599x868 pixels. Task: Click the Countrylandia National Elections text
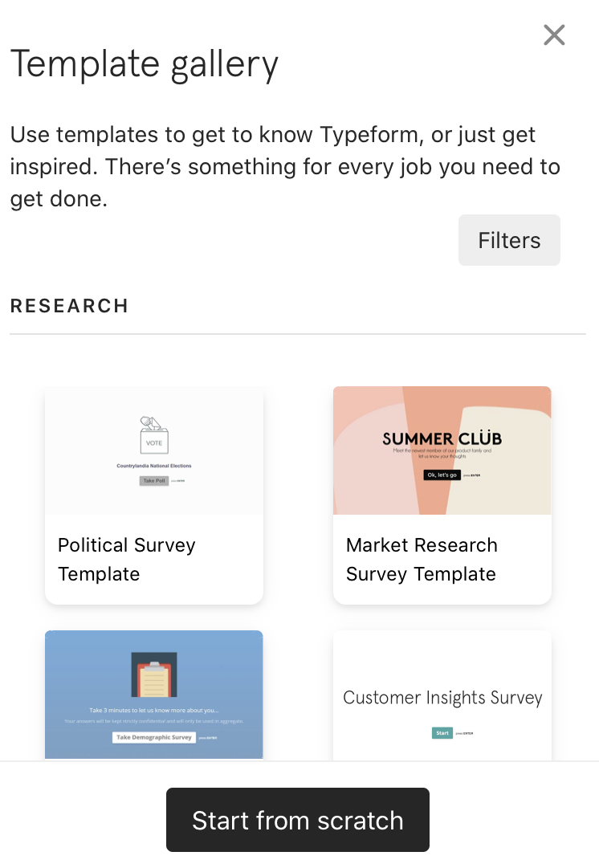pyautogui.click(x=154, y=466)
